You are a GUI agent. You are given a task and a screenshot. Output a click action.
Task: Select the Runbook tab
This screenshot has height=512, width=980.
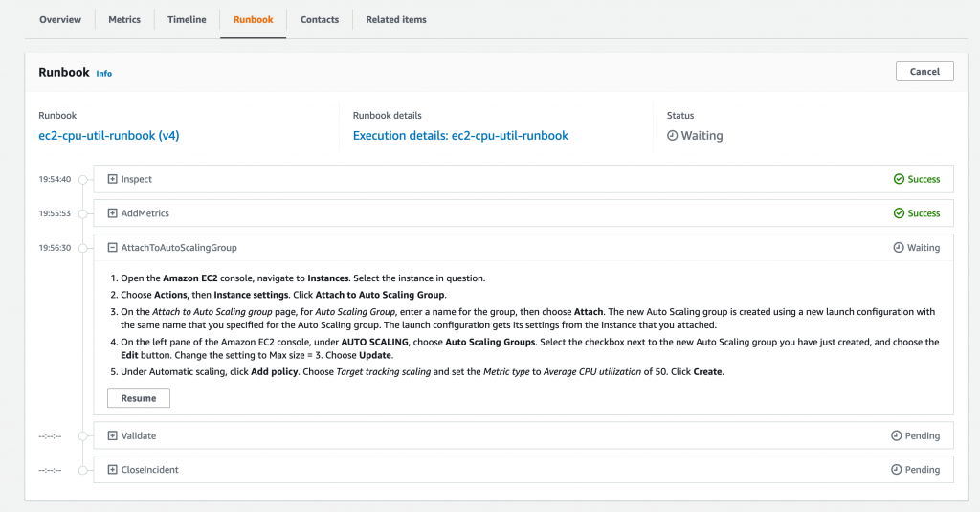point(253,19)
